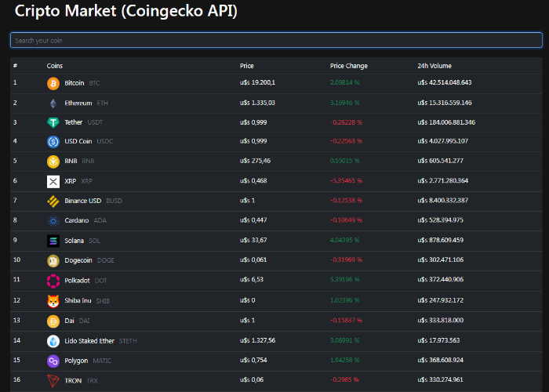Focus the Search your coin field
The image size is (549, 392).
click(276, 40)
